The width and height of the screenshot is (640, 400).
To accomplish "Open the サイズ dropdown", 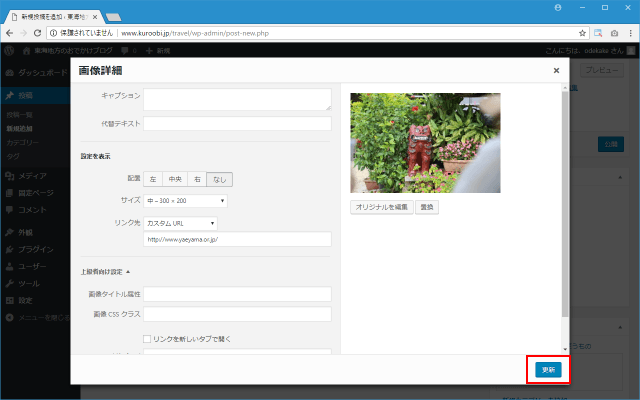I will point(185,201).
